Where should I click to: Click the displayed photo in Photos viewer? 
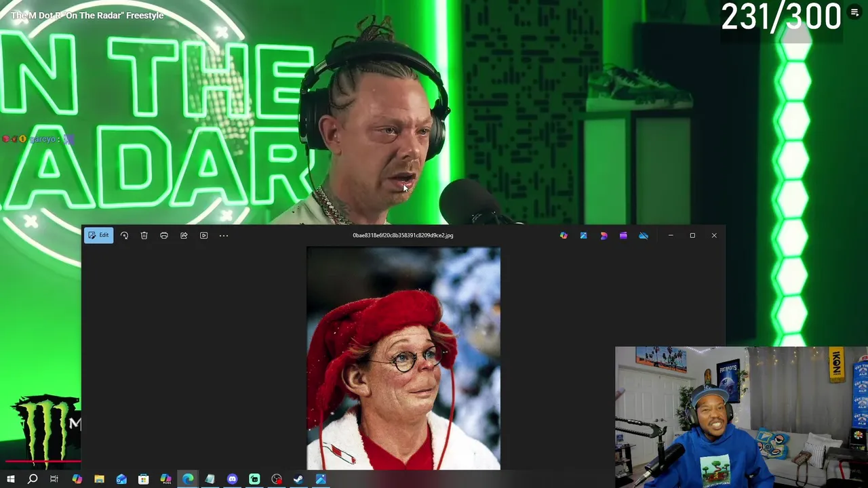[x=403, y=358]
